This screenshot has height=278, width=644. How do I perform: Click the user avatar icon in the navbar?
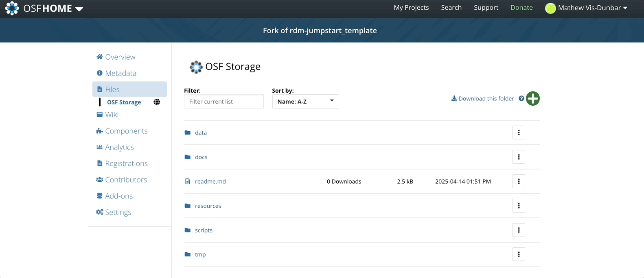(550, 8)
